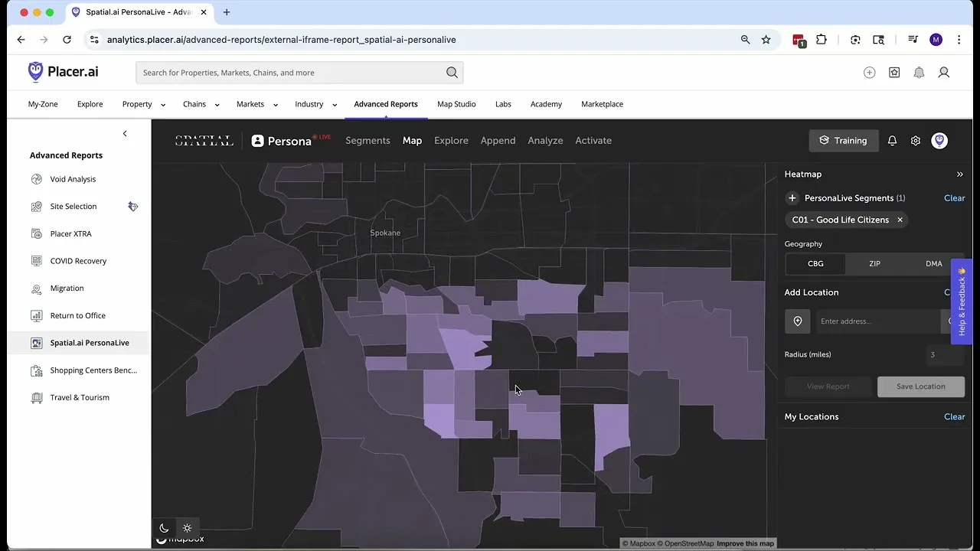
Task: Open the Marketplace page
Action: point(602,104)
